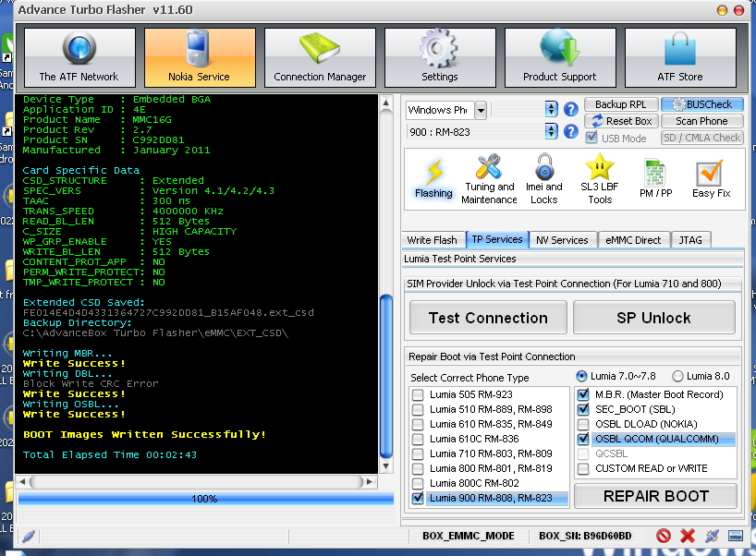
Task: Open the Easy Fix tool
Action: [711, 179]
